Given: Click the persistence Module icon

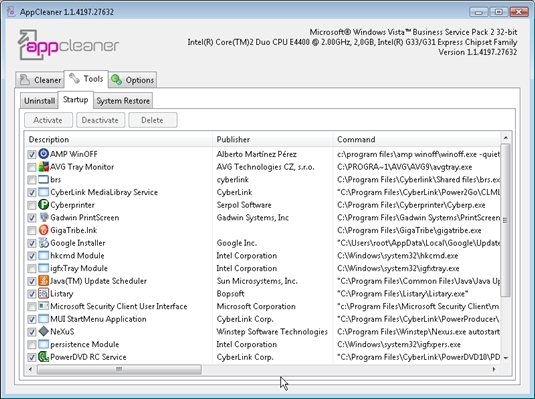Looking at the screenshot, I should [43, 344].
